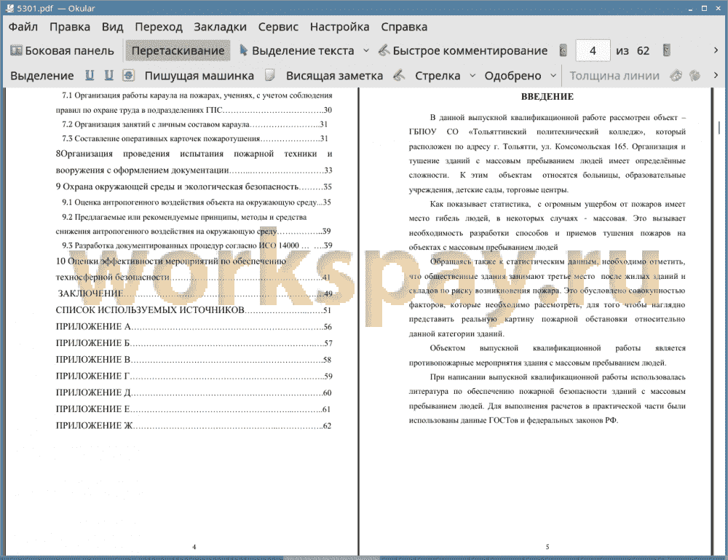
Task: Click contents line 9.1 Оценка антропогенного воздействия
Action: [197, 202]
